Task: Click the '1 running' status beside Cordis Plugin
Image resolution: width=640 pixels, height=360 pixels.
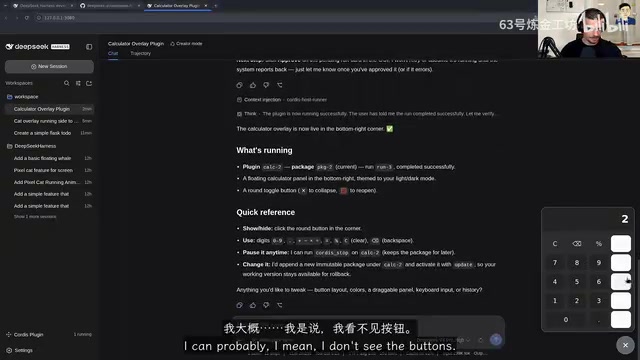Action: (x=82, y=335)
